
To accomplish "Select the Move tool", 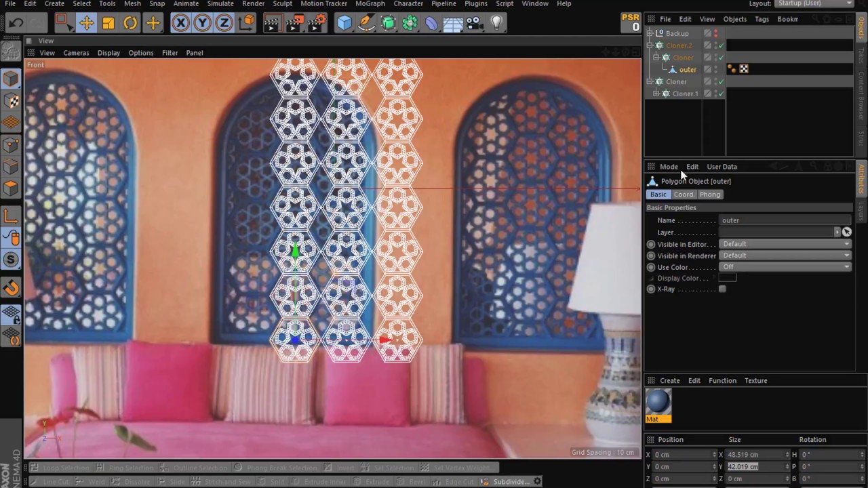I will [x=86, y=23].
